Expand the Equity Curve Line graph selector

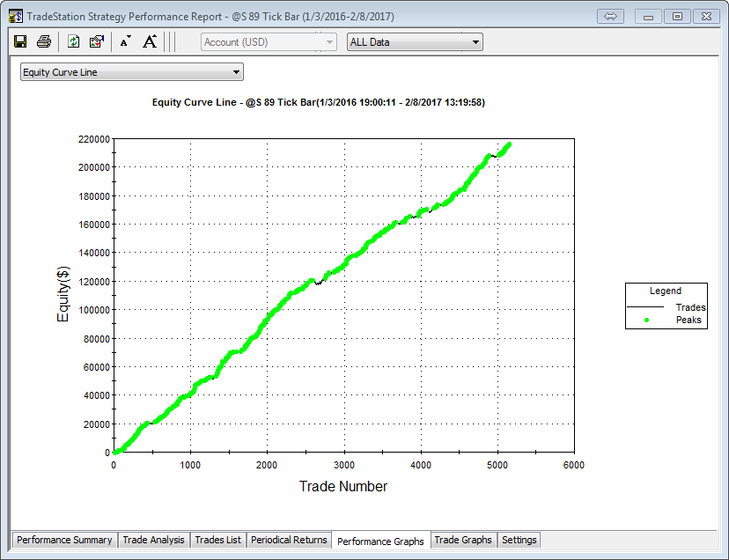tap(132, 72)
